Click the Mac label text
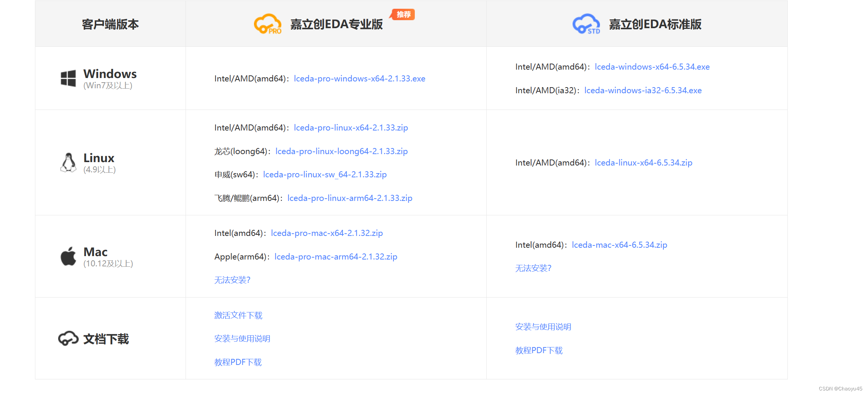The image size is (868, 395). click(95, 252)
